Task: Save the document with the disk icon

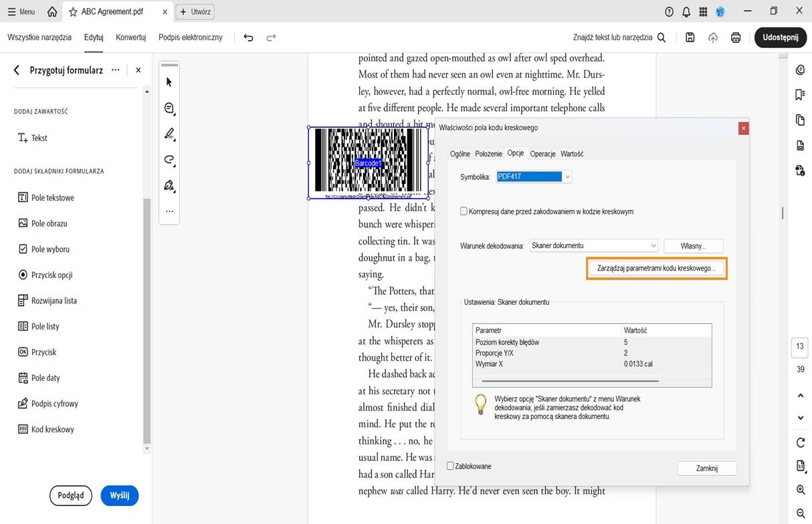Action: click(690, 38)
